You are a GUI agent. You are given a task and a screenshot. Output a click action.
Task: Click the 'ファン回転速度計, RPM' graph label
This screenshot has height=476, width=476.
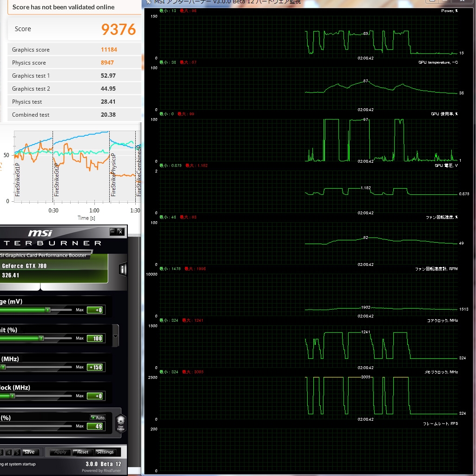(x=436, y=269)
